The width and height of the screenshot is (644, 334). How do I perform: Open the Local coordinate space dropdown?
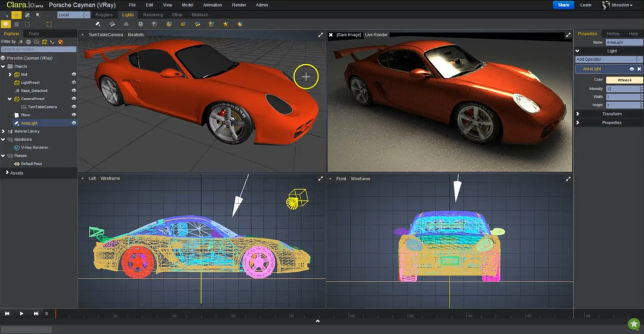click(x=74, y=15)
